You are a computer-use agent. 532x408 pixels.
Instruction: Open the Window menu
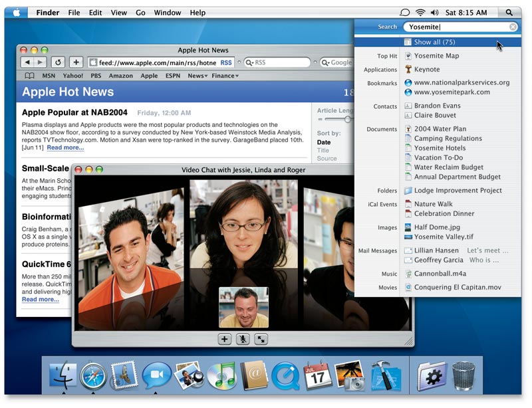point(168,13)
